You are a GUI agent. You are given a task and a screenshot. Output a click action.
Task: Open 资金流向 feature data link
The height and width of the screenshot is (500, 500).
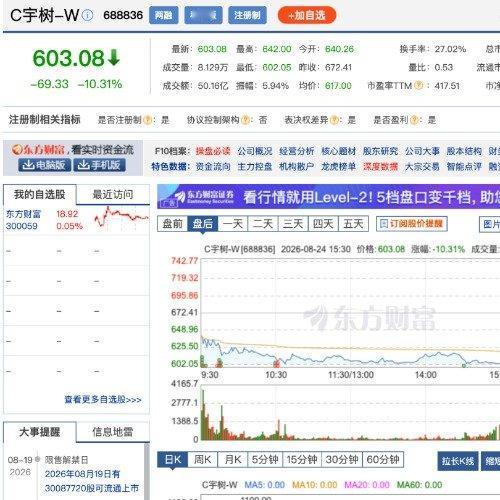pyautogui.click(x=213, y=166)
